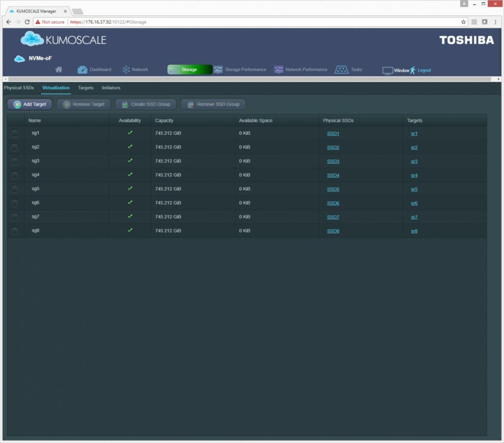
Task: Click the Add Target button
Action: pyautogui.click(x=30, y=104)
